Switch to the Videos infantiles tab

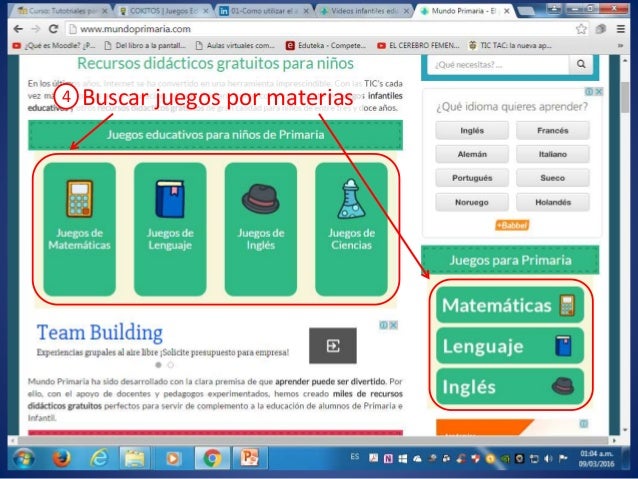364,11
